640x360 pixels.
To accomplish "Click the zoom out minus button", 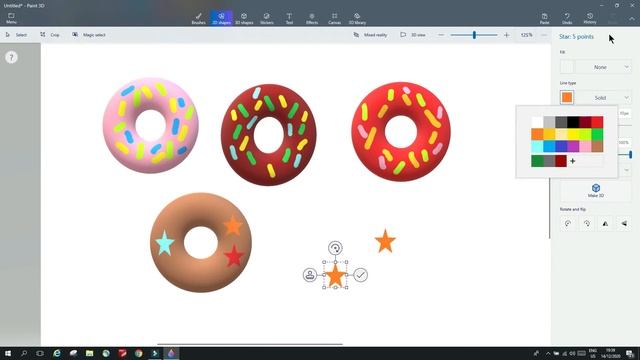I will pyautogui.click(x=441, y=35).
